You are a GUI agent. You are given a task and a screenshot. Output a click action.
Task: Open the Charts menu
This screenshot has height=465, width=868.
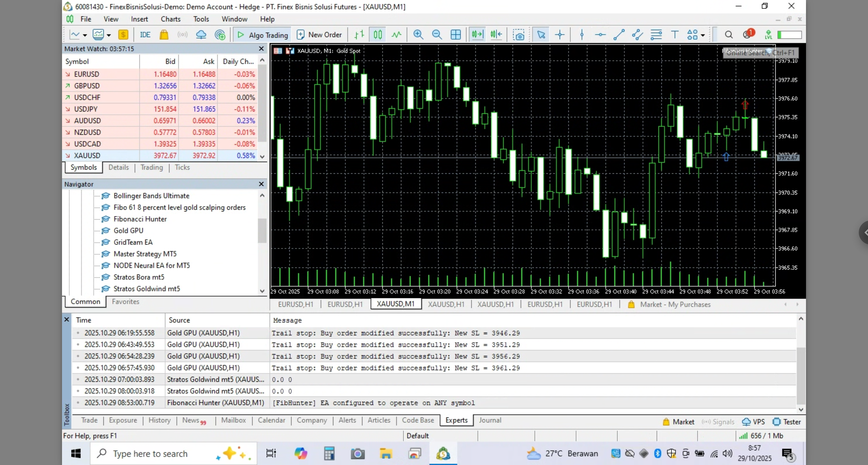pyautogui.click(x=170, y=19)
